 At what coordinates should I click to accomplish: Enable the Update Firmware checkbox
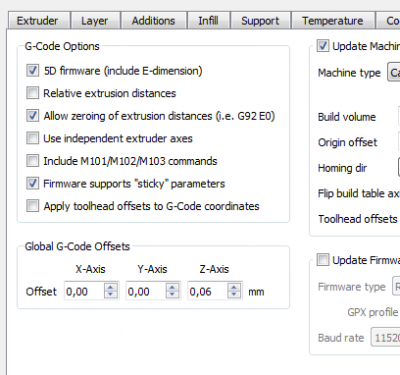click(x=323, y=260)
